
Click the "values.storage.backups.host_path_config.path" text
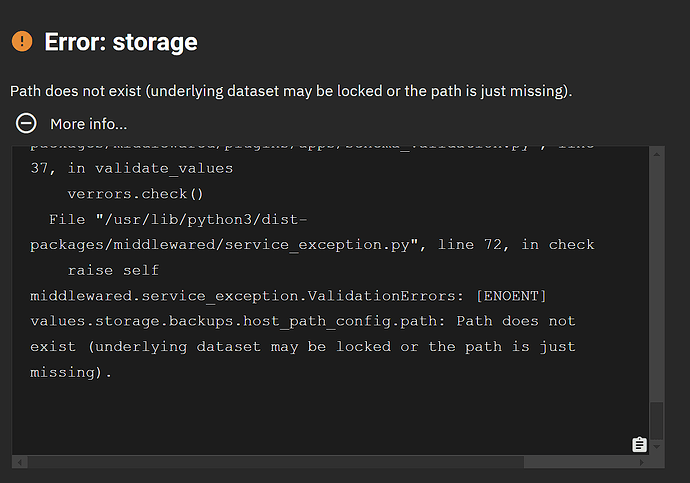pos(233,321)
